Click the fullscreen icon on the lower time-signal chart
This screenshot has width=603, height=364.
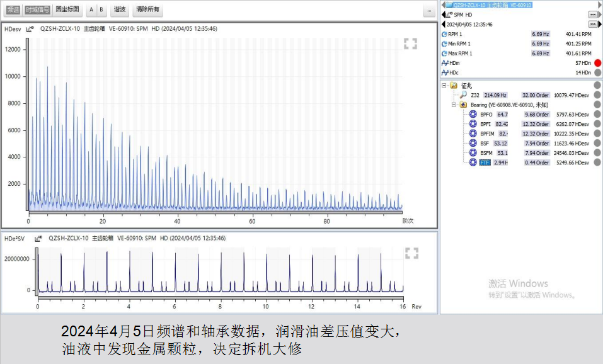pyautogui.click(x=411, y=253)
